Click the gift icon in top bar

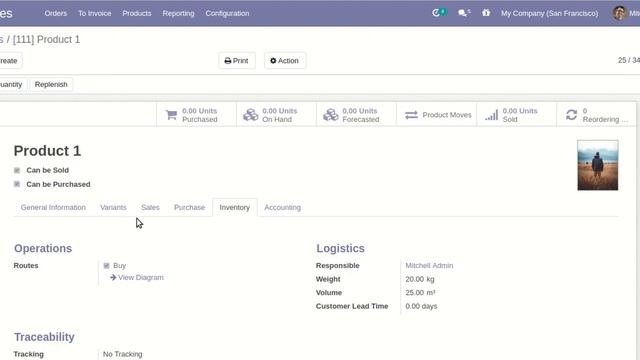coord(486,13)
